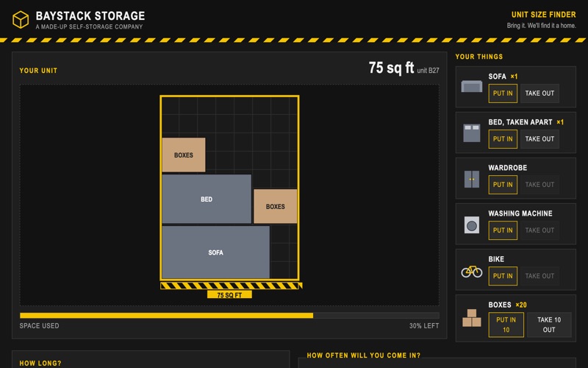Click the Your Things heading

tap(479, 57)
